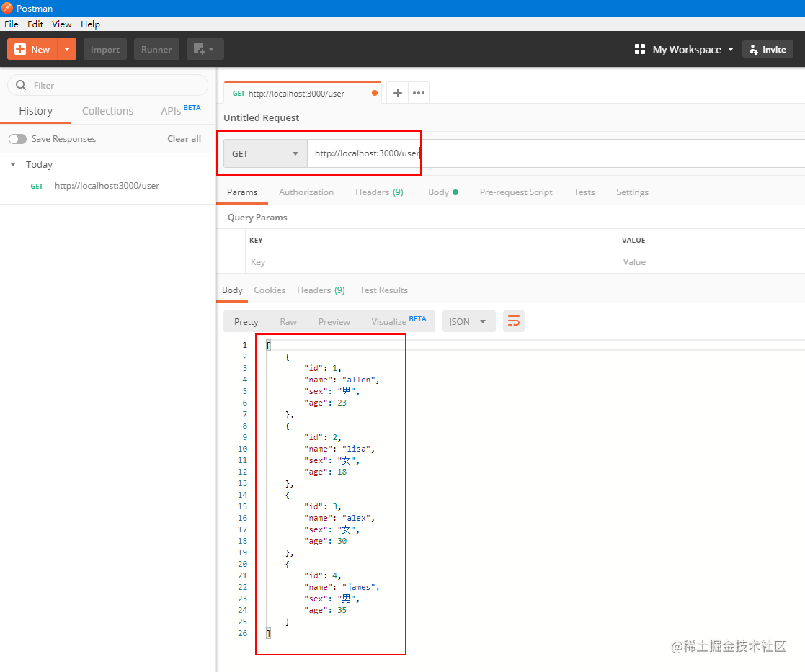Open a new request tab with the plus icon

(397, 92)
